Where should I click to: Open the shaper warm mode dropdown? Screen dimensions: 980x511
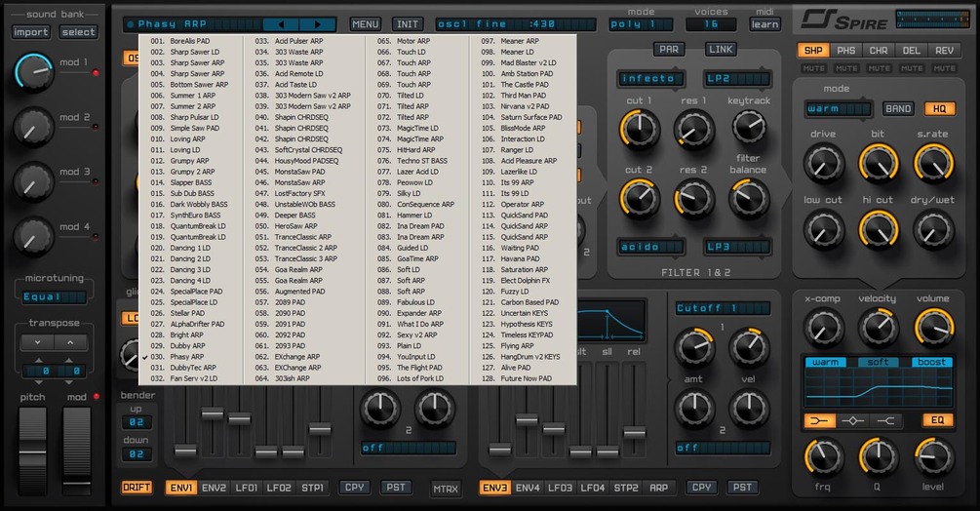[839, 108]
